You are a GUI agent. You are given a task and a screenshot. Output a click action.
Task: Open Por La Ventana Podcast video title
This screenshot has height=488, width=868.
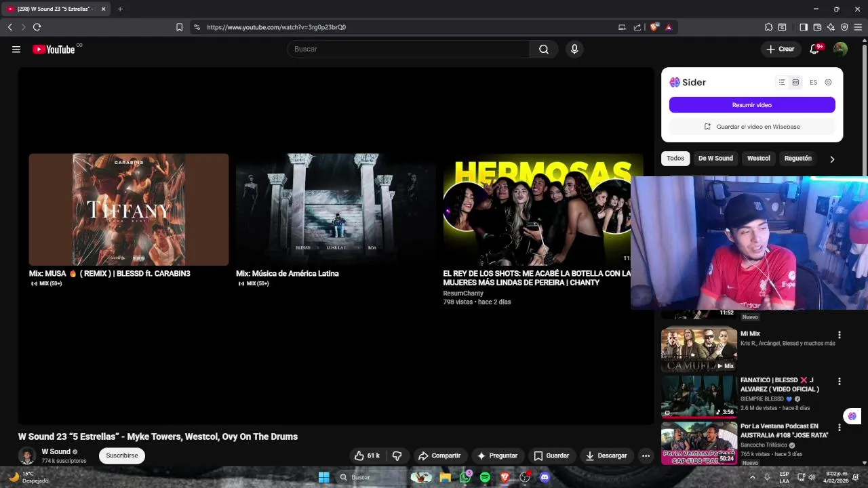pos(784,430)
